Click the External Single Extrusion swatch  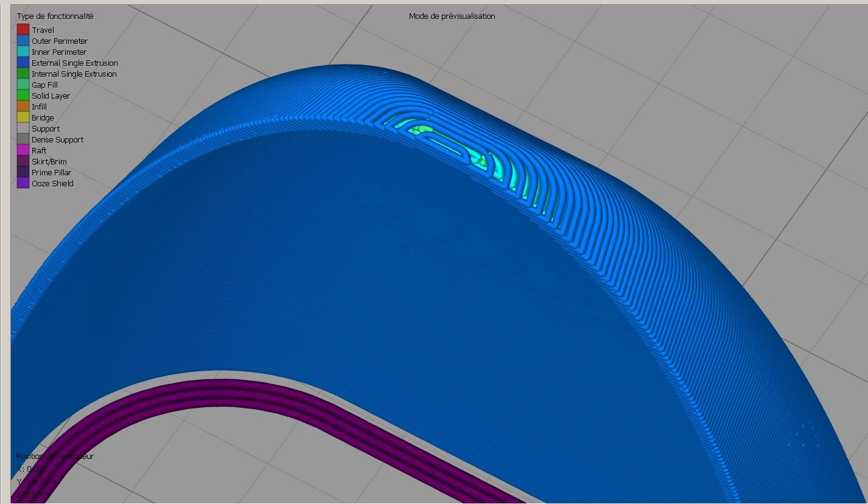click(x=23, y=62)
